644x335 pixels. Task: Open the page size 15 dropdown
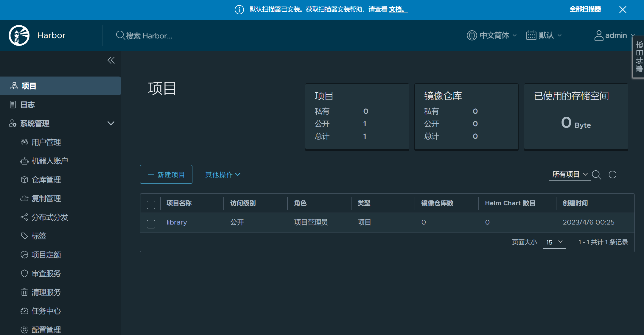tap(555, 242)
